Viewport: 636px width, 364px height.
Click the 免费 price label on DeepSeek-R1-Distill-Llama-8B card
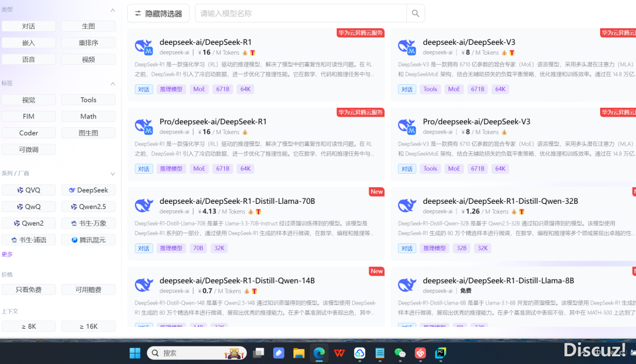466,291
